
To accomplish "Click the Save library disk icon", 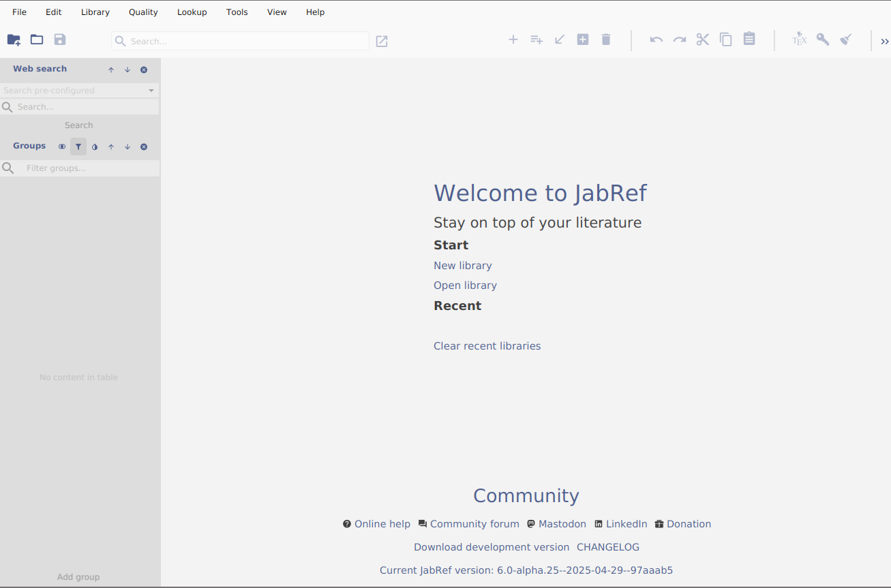I will (60, 40).
